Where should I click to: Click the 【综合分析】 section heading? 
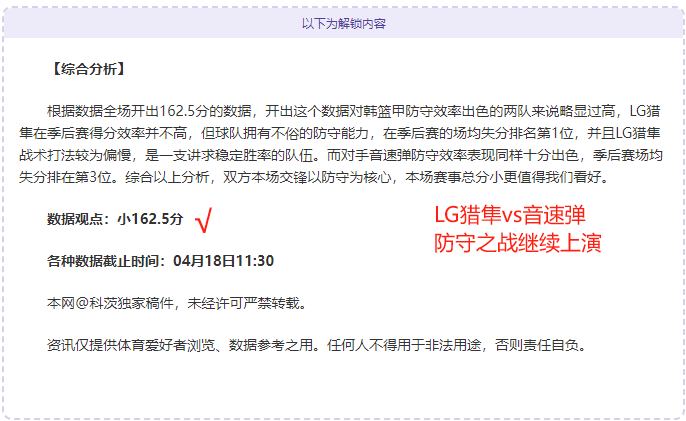pos(88,69)
